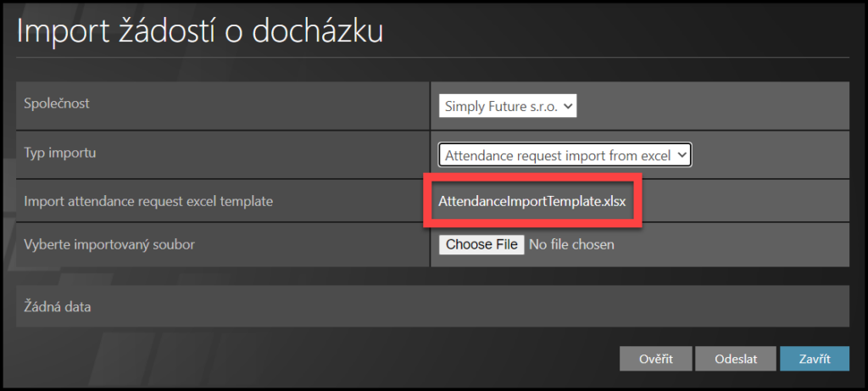The height and width of the screenshot is (391, 868).
Task: Open the Společnost company dropdown
Action: [x=508, y=106]
